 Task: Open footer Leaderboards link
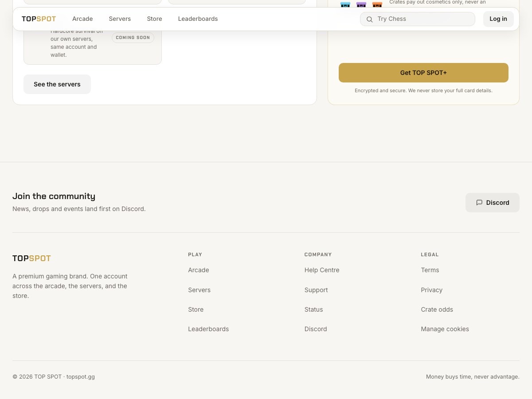pos(208,329)
